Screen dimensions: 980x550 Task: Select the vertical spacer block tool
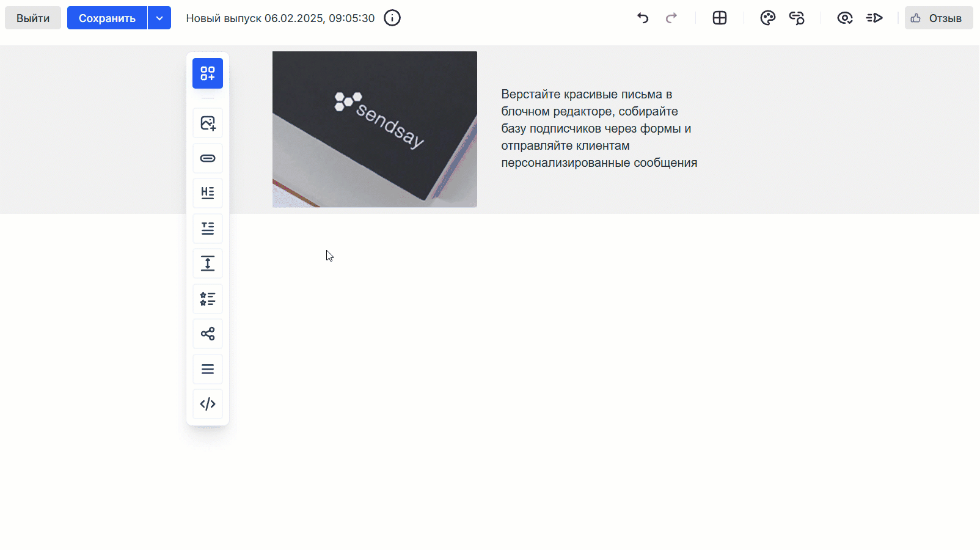pos(208,263)
